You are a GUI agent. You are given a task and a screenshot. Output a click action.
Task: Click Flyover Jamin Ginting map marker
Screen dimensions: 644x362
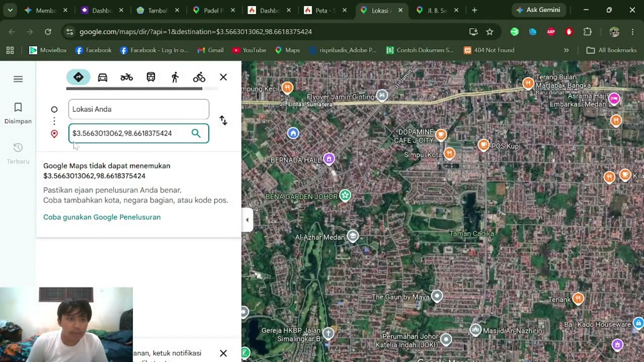point(382,96)
